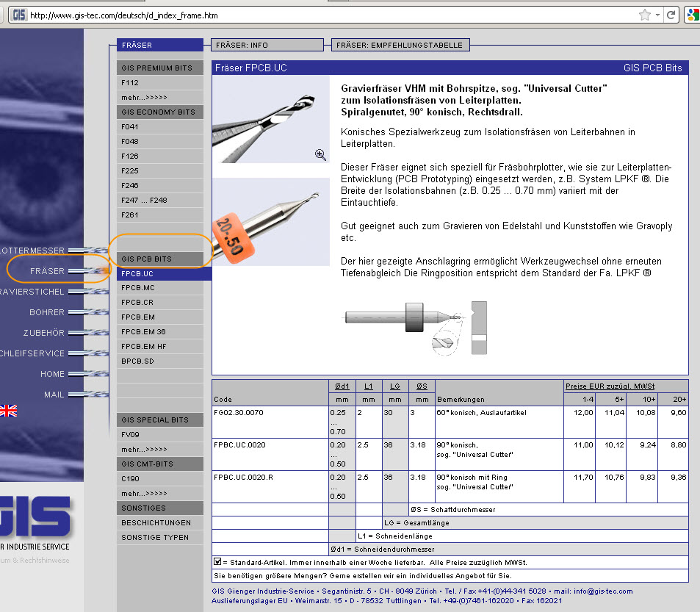Click the Fräser FPCB.UC title bar text
The image size is (700, 612).
tap(251, 68)
